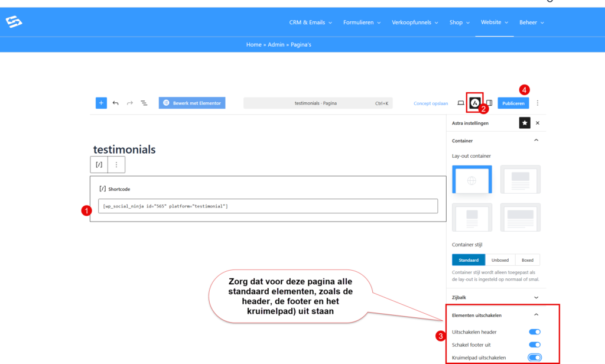The width and height of the screenshot is (605, 364).
Task: Collapse the Container section
Action: tap(536, 141)
